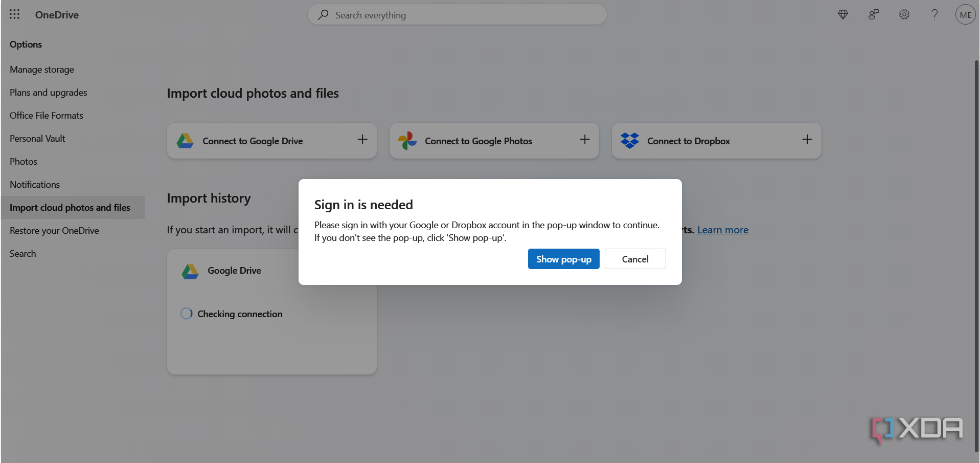Click the Dropbox logo icon
This screenshot has width=980, height=463.
630,141
